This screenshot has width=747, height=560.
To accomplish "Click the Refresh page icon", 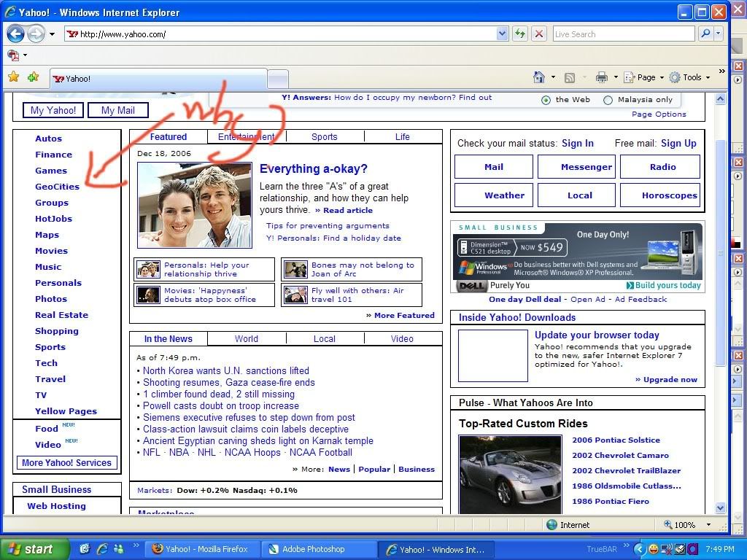I will tap(519, 34).
